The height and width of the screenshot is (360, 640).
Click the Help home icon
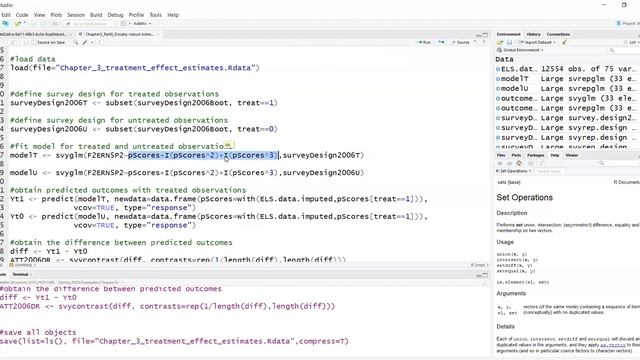tap(519, 163)
